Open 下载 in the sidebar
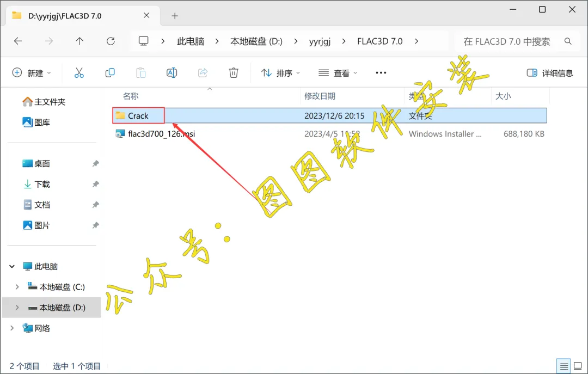Screen dimensions: 588x374 [x=36, y=184]
